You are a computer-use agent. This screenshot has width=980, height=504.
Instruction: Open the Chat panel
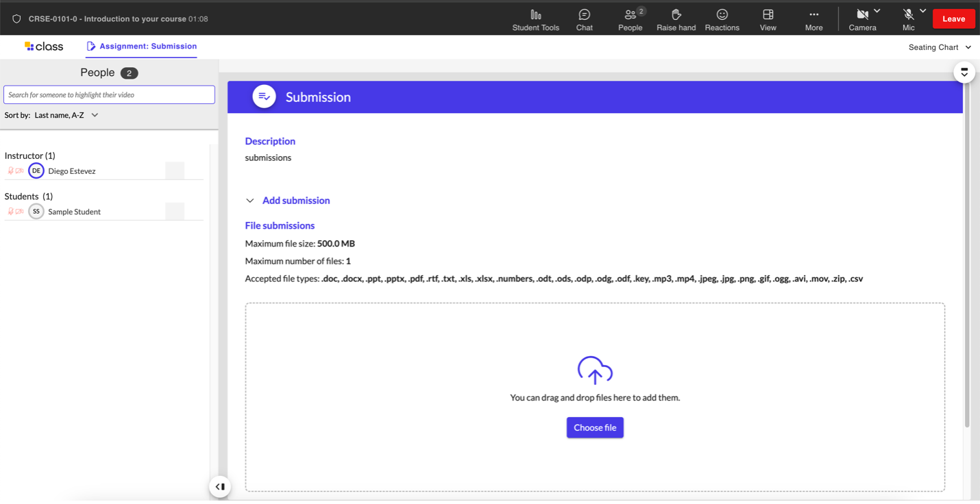[584, 20]
